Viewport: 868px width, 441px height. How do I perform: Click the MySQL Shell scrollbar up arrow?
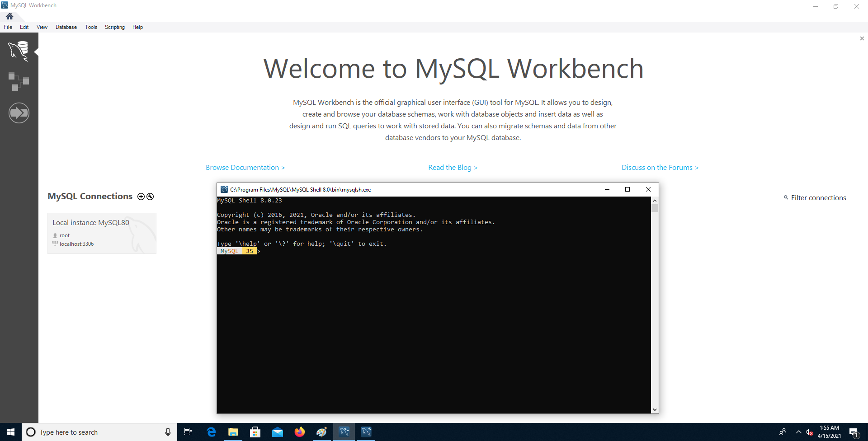pyautogui.click(x=655, y=200)
